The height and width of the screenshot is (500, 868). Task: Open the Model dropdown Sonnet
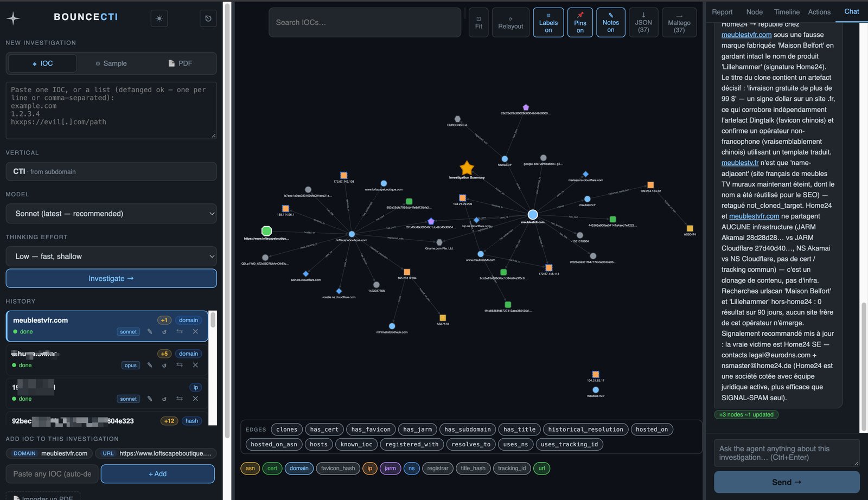[x=111, y=214]
